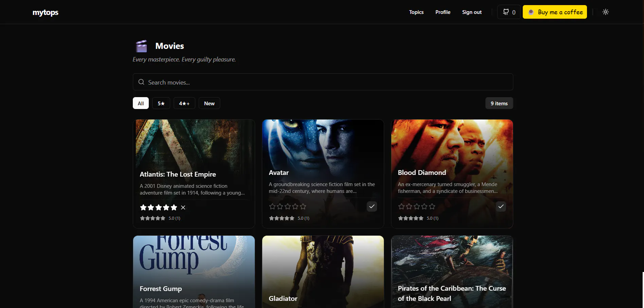Click the Buy me a coffee button
The height and width of the screenshot is (308, 644).
click(x=555, y=12)
